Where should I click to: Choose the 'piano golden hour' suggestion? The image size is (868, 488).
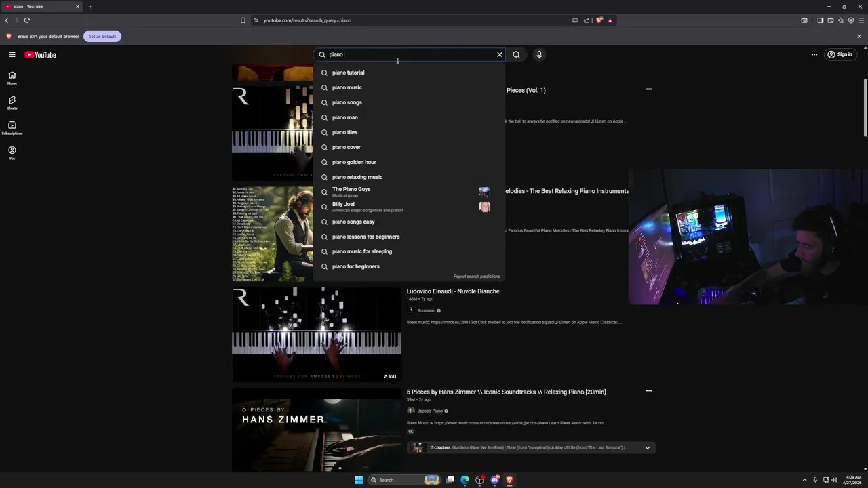[409, 162]
